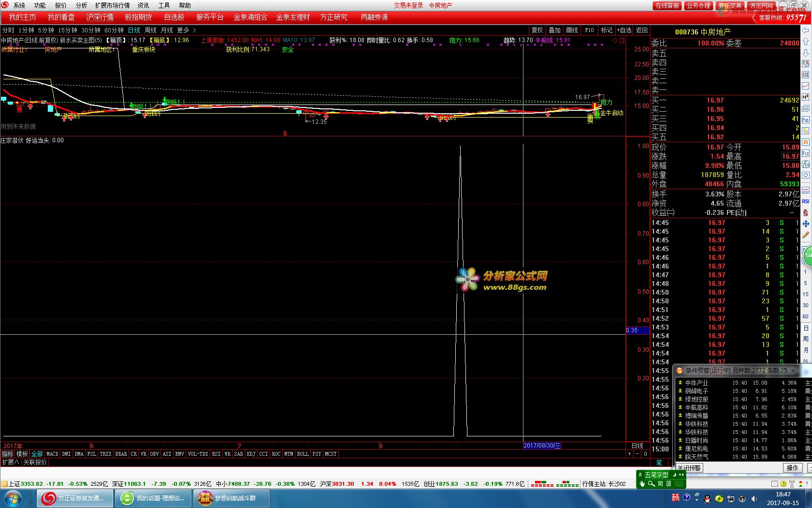Viewport: 812px width, 508px height.
Task: Click the down arrow icon in right sidebar
Action: click(x=806, y=52)
